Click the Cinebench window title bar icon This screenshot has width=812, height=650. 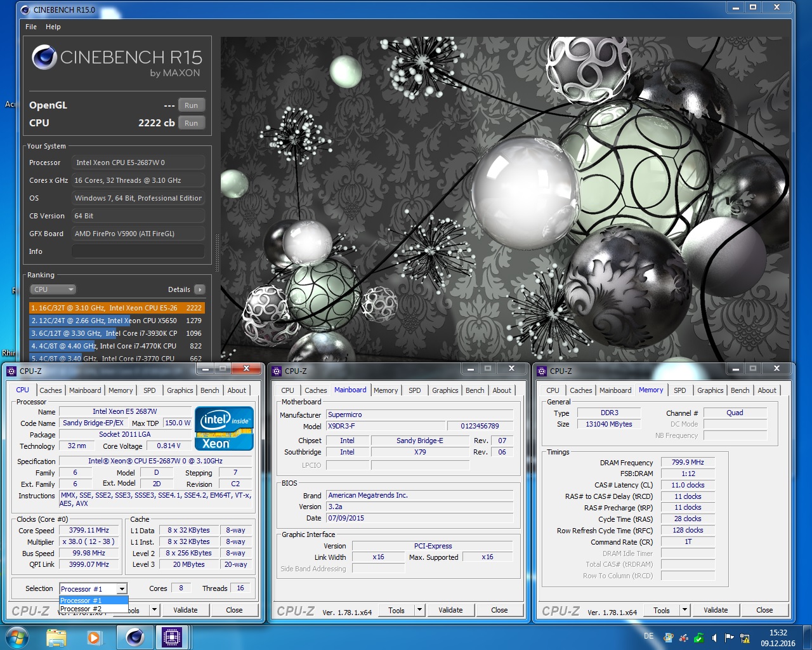pyautogui.click(x=25, y=10)
